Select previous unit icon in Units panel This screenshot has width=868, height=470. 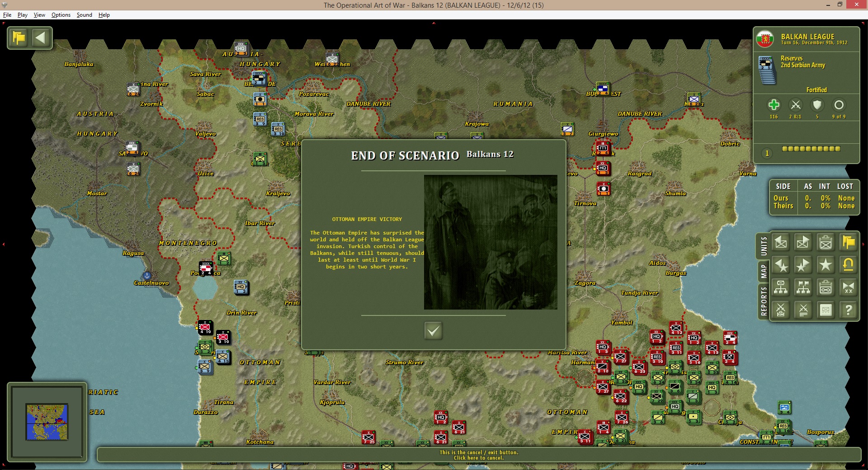tap(781, 243)
